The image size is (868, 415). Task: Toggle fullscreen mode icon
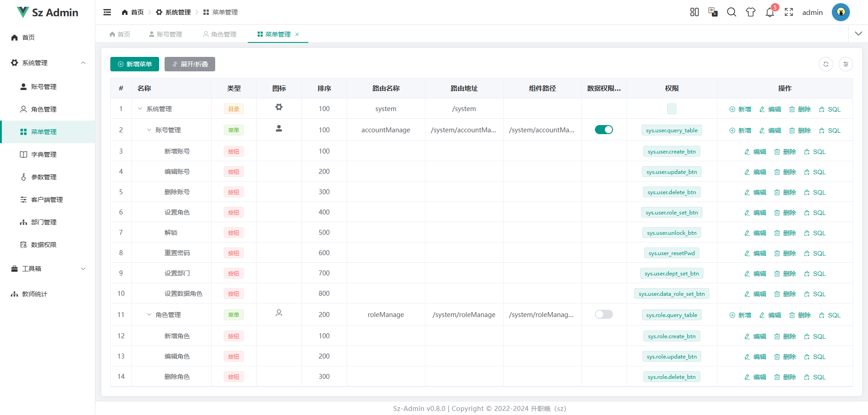789,12
